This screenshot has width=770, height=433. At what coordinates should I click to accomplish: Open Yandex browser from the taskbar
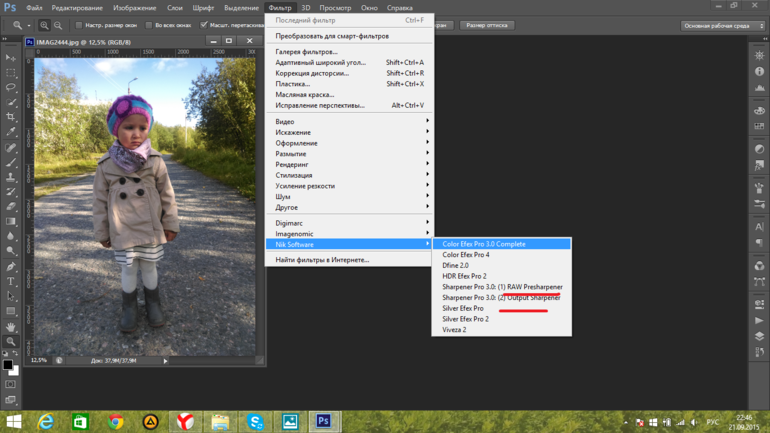(x=185, y=422)
